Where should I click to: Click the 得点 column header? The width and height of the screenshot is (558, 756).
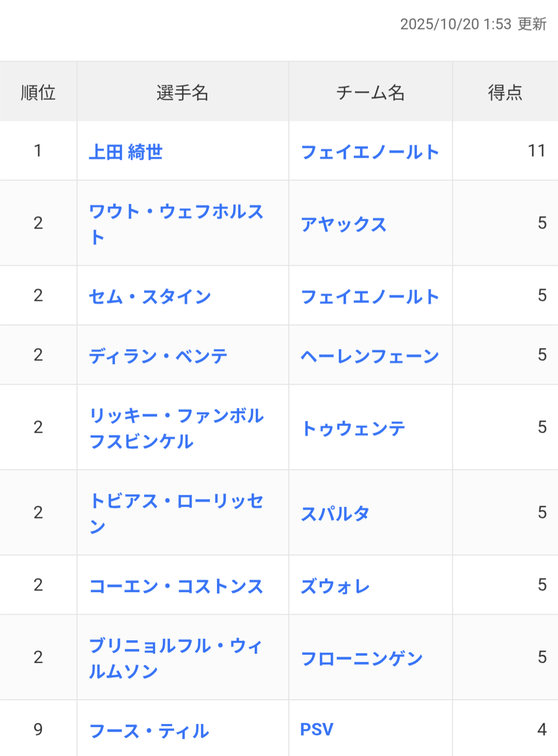point(505,93)
